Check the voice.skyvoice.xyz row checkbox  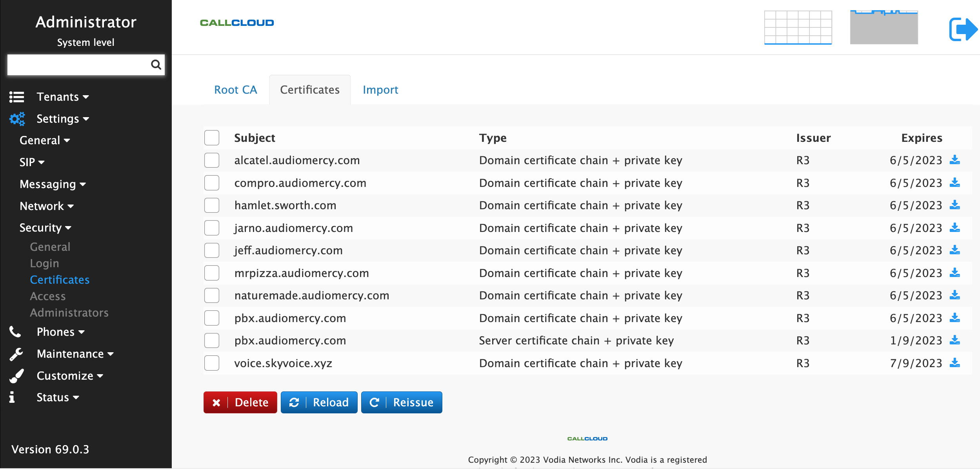[x=212, y=363]
